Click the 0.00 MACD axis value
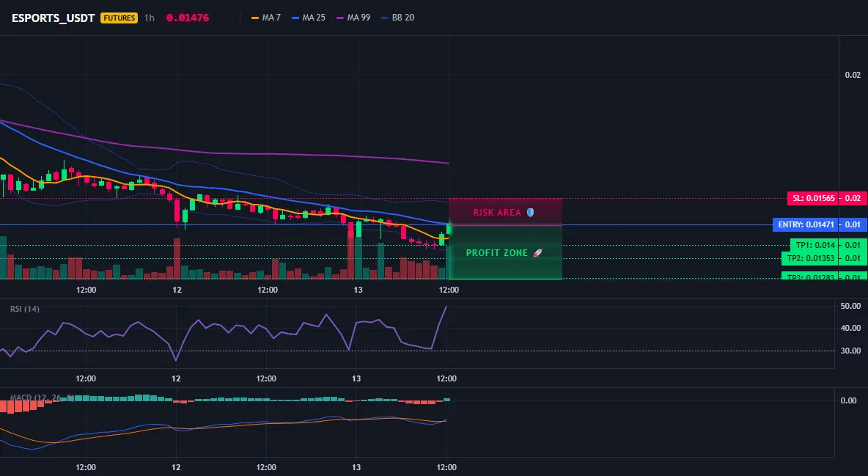 [849, 400]
